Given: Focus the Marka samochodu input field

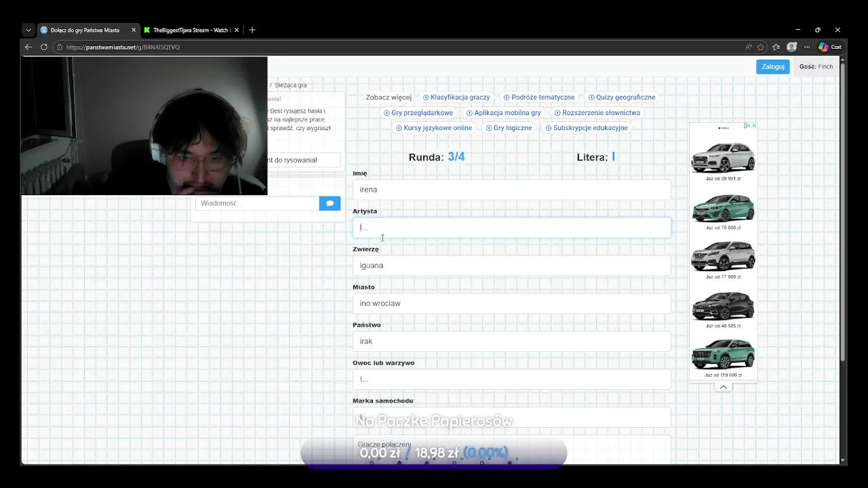Looking at the screenshot, I should [511, 417].
